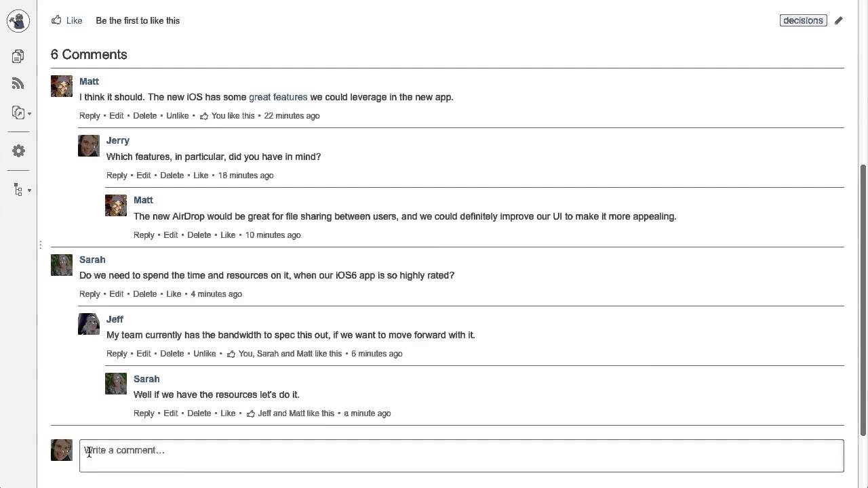Click the thumbs-up icon beside "Jeff and Matt like this"
The width and height of the screenshot is (868, 488).
point(250,413)
